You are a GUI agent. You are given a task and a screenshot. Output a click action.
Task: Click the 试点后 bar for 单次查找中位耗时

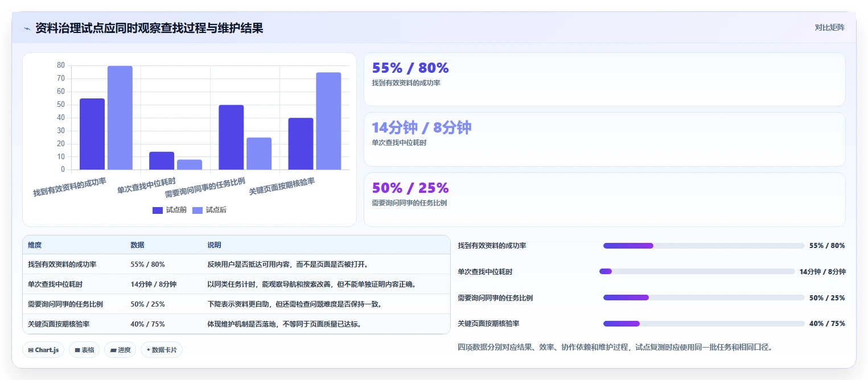pyautogui.click(x=190, y=164)
